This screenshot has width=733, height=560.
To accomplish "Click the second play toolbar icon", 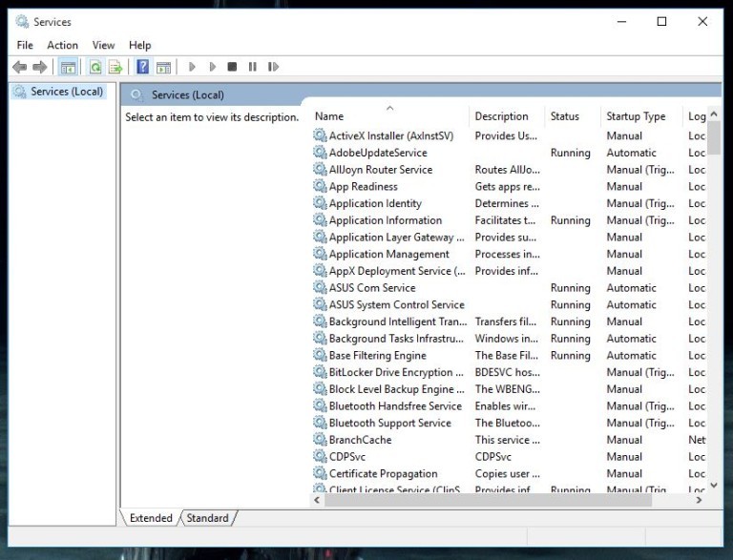I will pyautogui.click(x=212, y=67).
